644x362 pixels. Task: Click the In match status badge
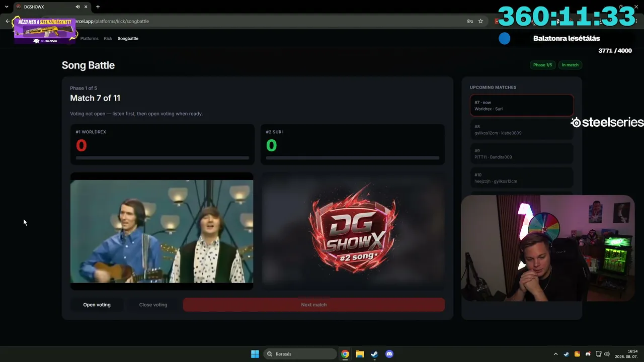[x=570, y=65]
